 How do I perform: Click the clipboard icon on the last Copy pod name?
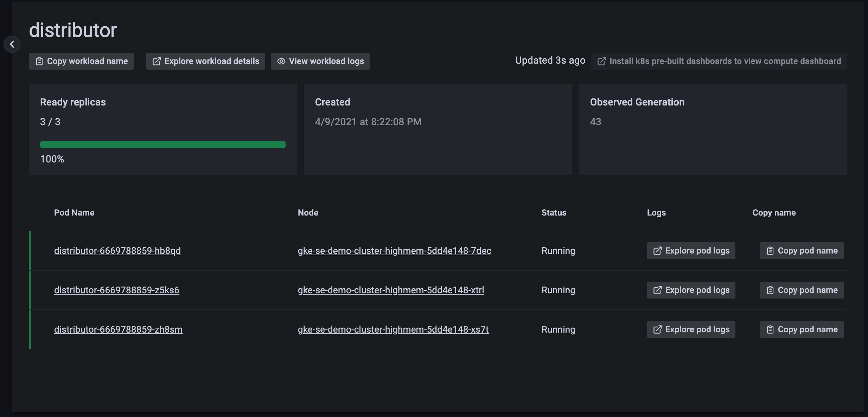tap(770, 329)
